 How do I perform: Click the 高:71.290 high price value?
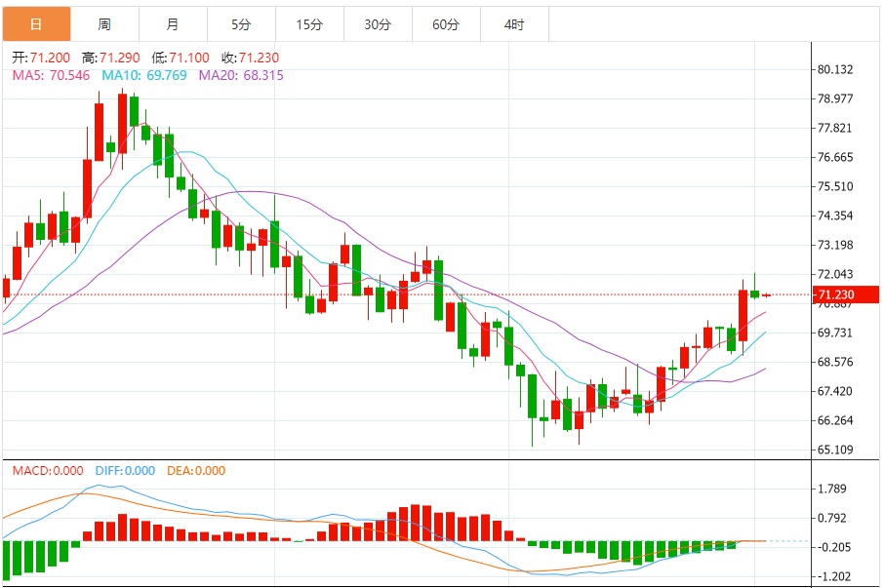[x=111, y=58]
